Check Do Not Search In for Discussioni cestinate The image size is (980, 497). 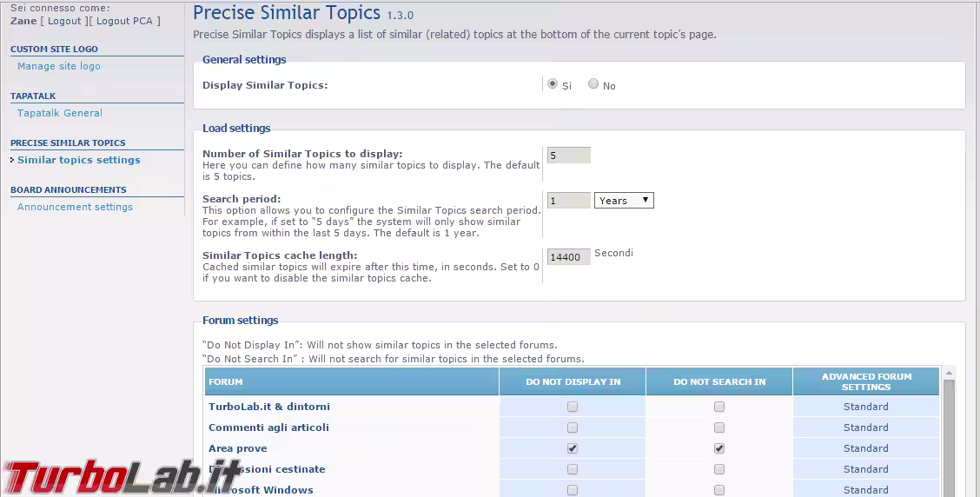[x=719, y=469]
